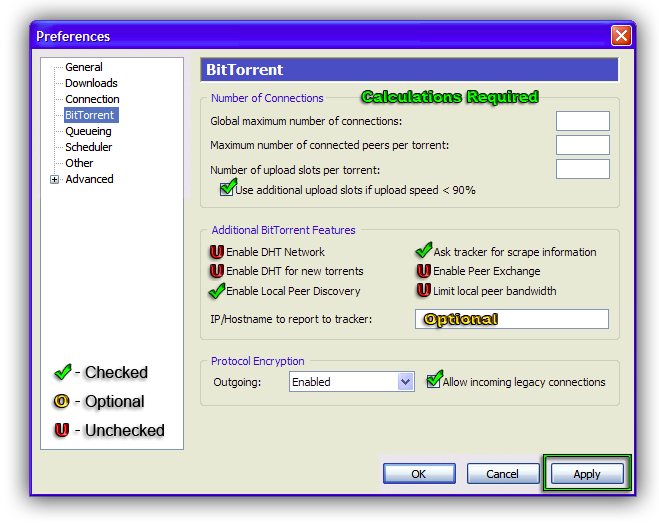Go to the Queueing settings
Screen dimensions: 659x526
88,131
